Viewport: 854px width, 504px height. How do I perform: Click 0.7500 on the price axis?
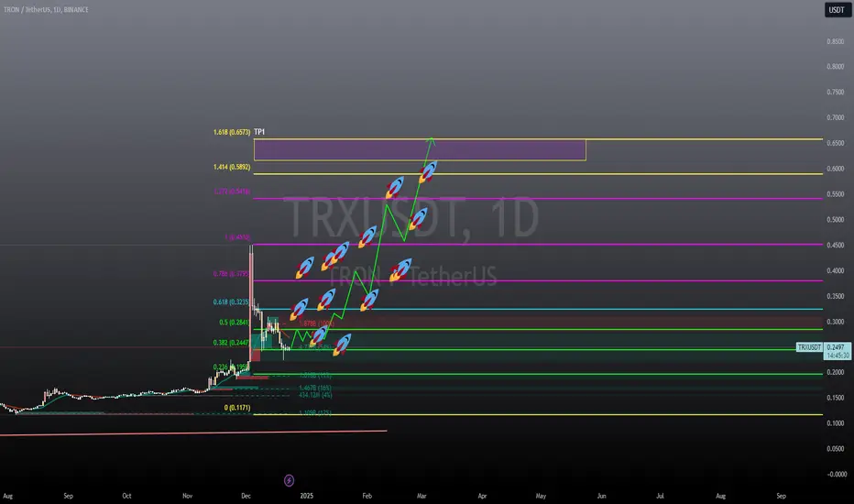coord(835,92)
